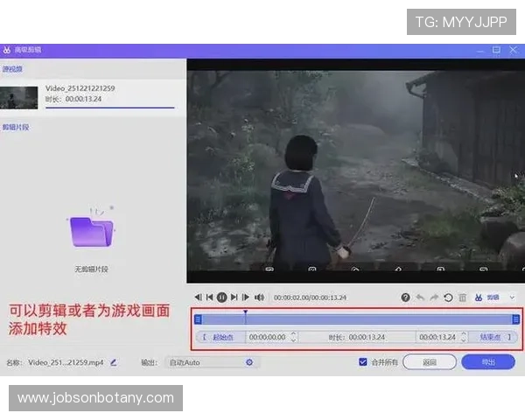
Task: Open the 源视频 source video section
Action: pyautogui.click(x=12, y=69)
